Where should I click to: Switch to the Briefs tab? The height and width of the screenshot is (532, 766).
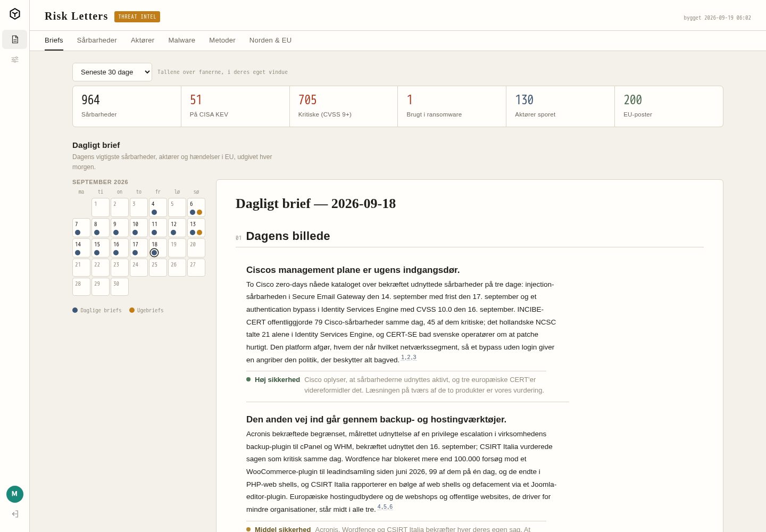point(54,40)
